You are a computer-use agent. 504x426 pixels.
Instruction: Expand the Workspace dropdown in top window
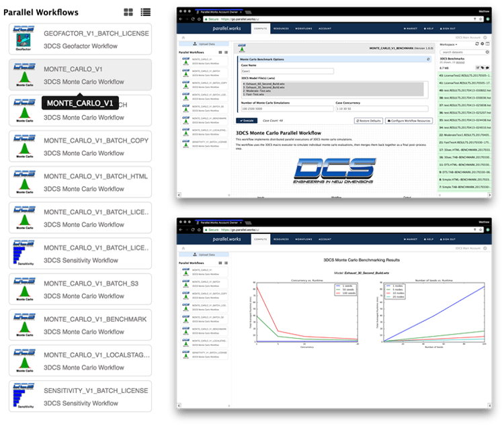pos(448,44)
